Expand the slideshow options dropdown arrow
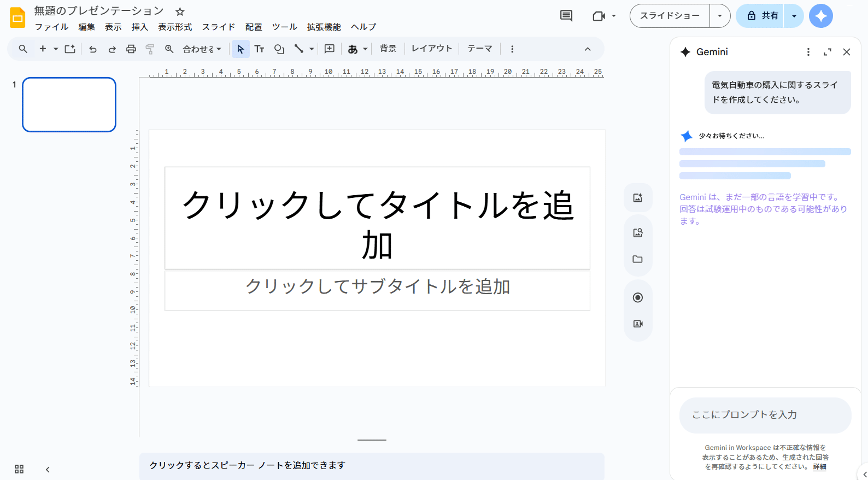 click(719, 16)
